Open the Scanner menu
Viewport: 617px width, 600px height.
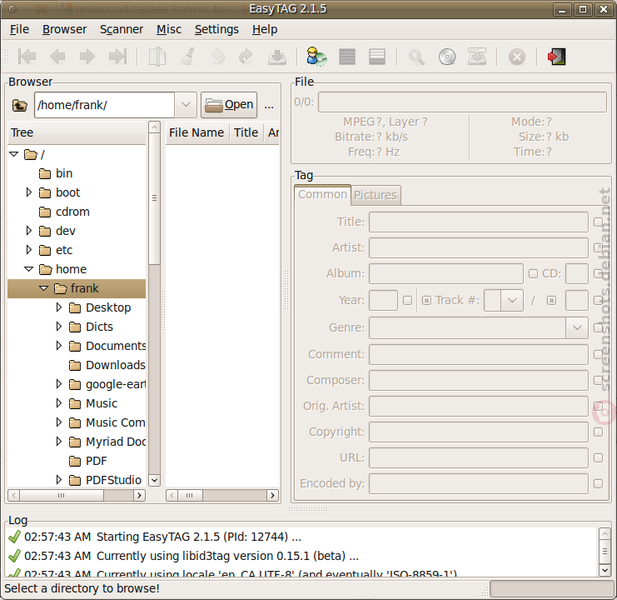[x=121, y=30]
